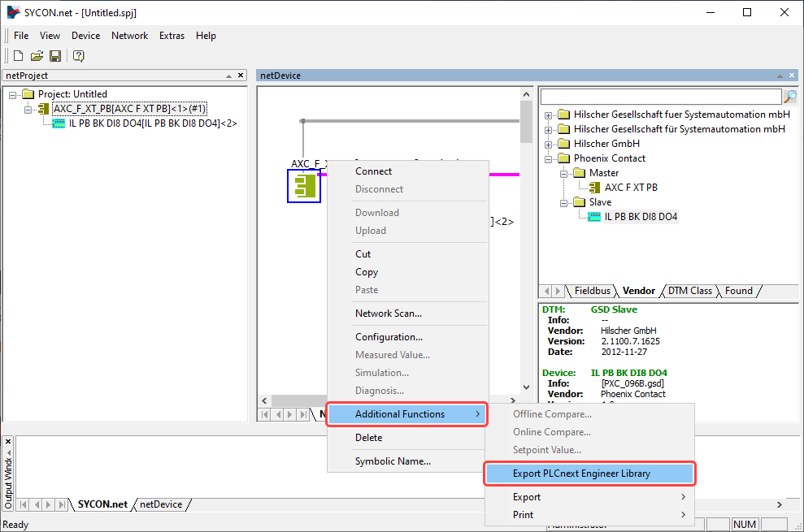Screen dimensions: 804x532
Task: Open Configuration... from context menu
Action: (407, 337)
